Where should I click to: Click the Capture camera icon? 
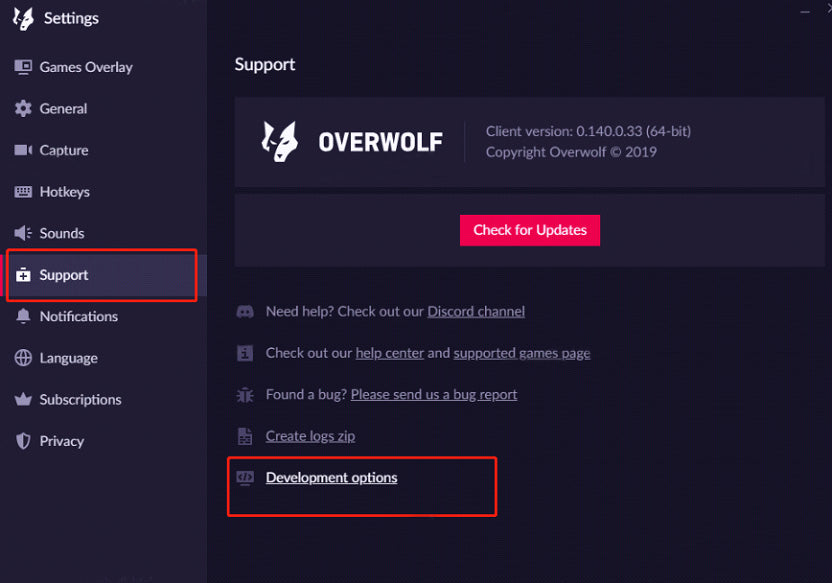23,150
